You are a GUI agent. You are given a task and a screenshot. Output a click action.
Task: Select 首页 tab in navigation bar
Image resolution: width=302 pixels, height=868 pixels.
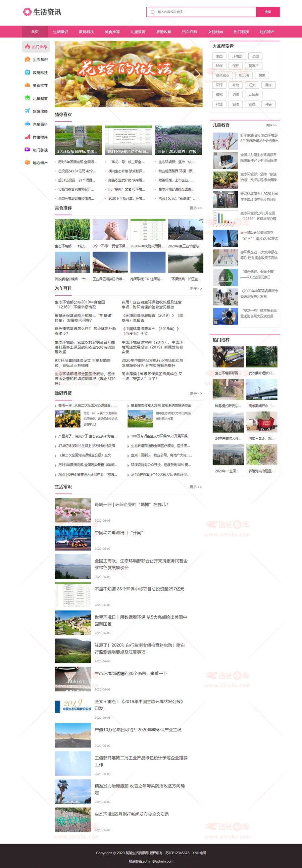pos(35,32)
